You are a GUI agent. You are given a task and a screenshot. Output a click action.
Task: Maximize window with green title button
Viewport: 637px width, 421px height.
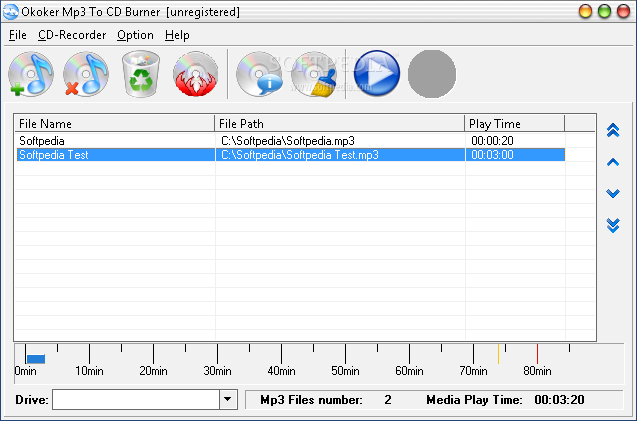[x=604, y=11]
